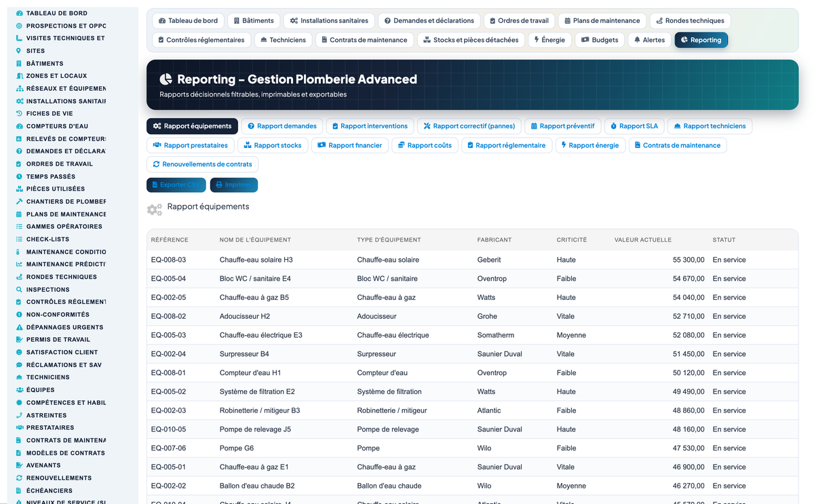Click the Inspections magnifier icon
Image resolution: width=814 pixels, height=504 pixels.
[x=19, y=290]
